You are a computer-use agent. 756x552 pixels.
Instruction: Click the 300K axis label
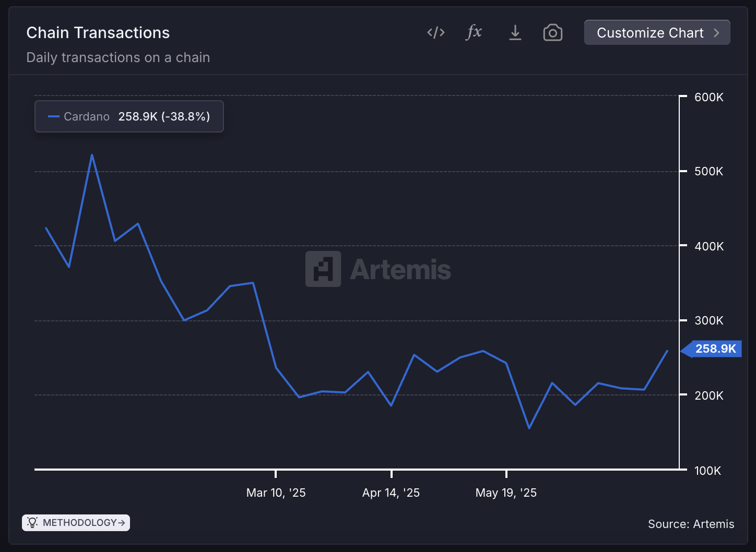[x=708, y=320]
